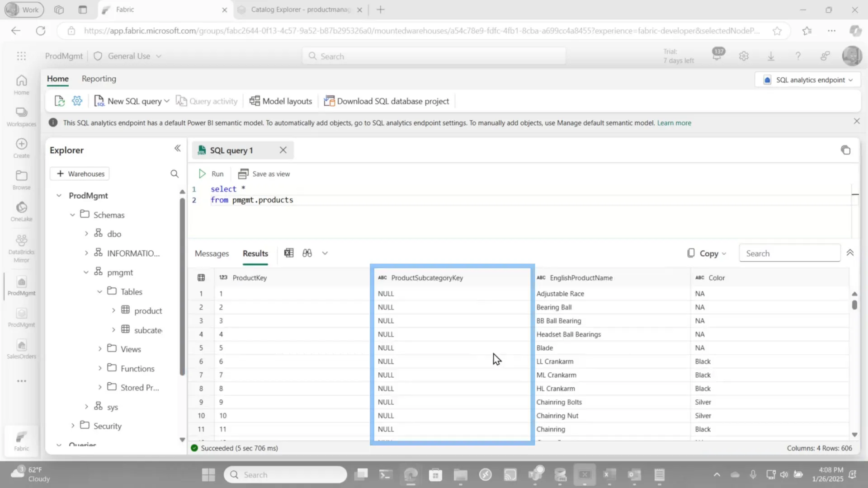Refresh the SQL endpoint with the refresh icon

click(x=59, y=101)
